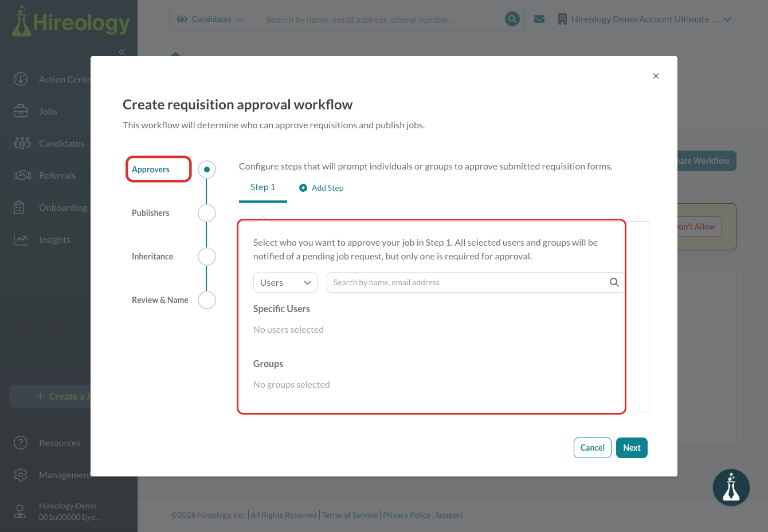Go to the Review & Name step
768x532 pixels.
pyautogui.click(x=160, y=300)
